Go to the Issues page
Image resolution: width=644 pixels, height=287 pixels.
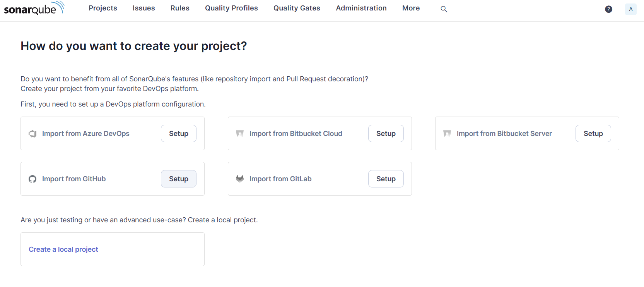click(x=144, y=8)
